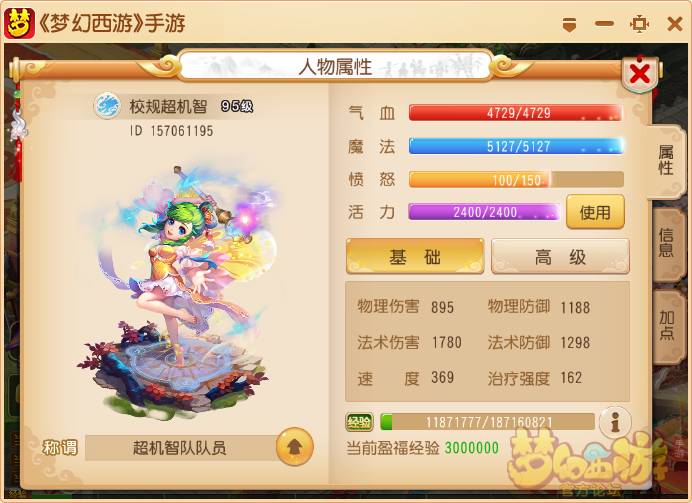Minimize the game window
Viewport: 692px width, 503px height.
pos(604,23)
